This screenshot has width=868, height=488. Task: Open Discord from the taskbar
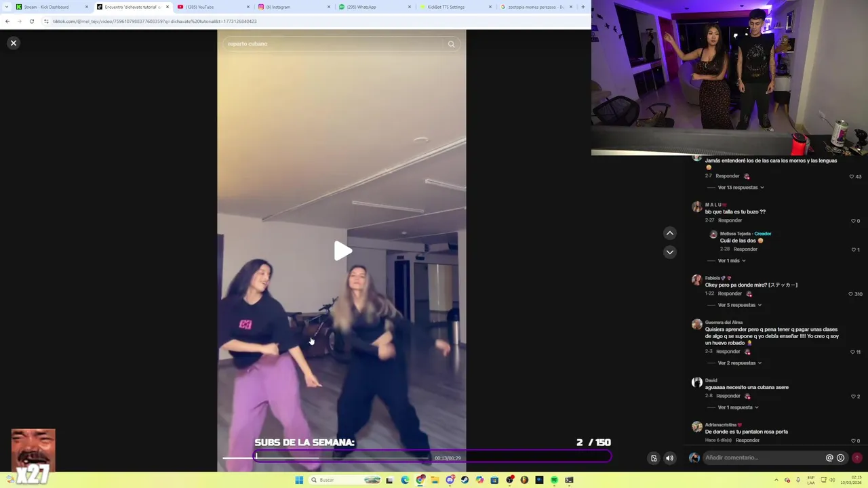coord(450,480)
